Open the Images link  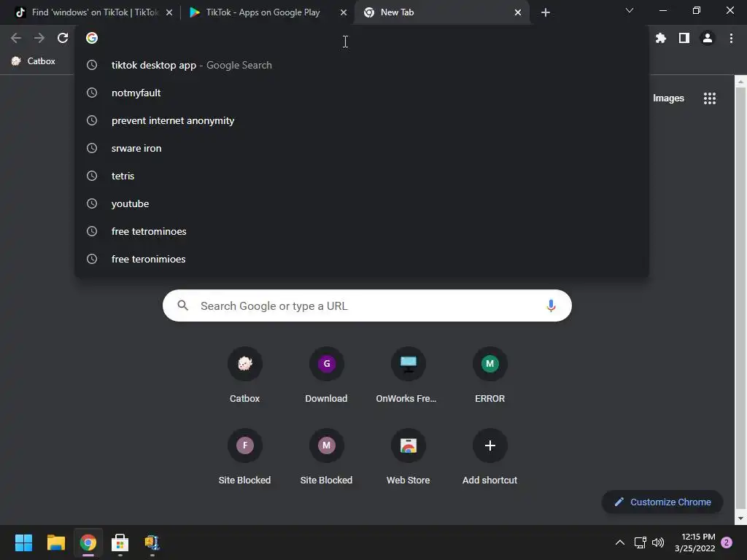click(x=668, y=98)
